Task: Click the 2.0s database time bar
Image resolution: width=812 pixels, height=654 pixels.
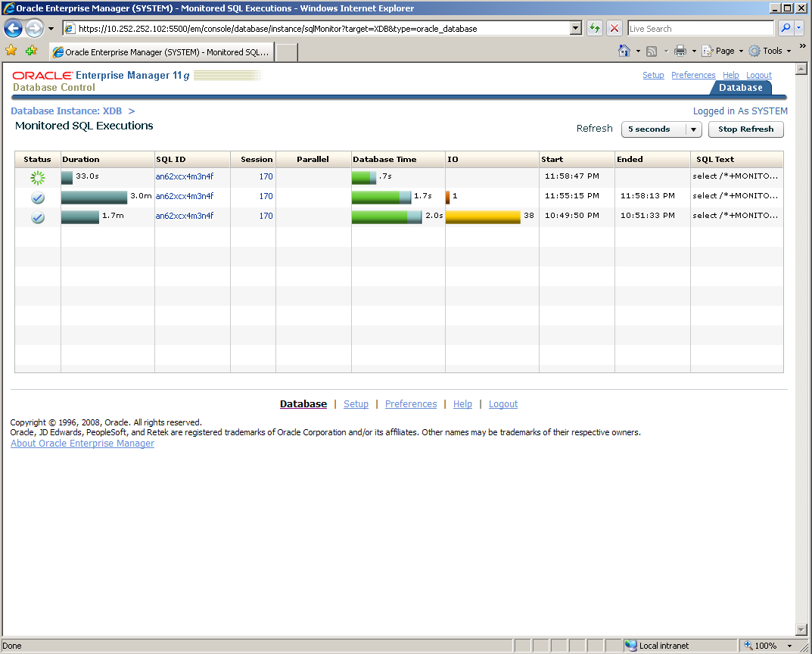Action: [386, 217]
